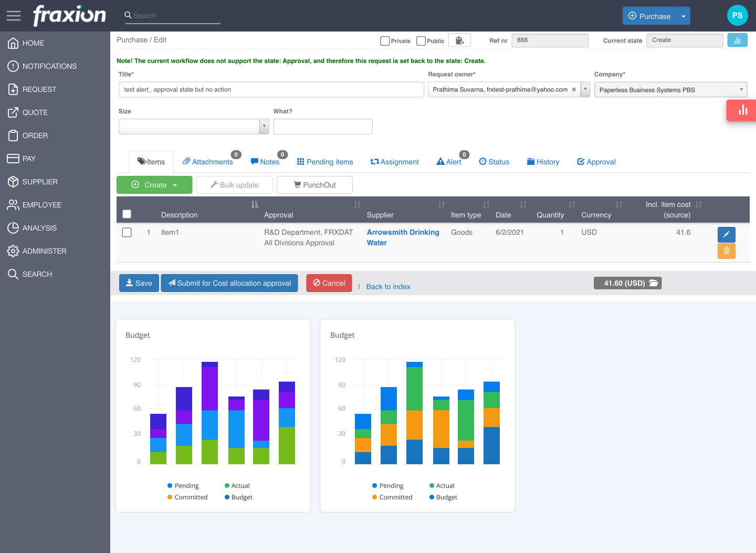
Task: Open the History tab
Action: 543,162
